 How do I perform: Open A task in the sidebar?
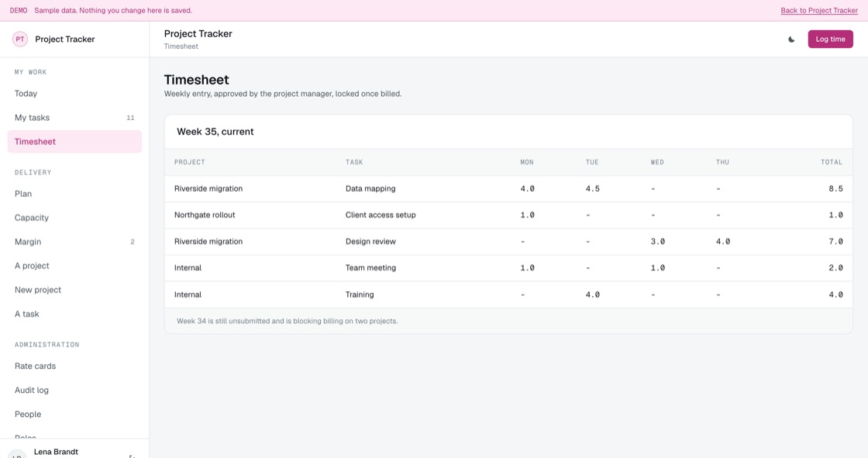coord(74,314)
